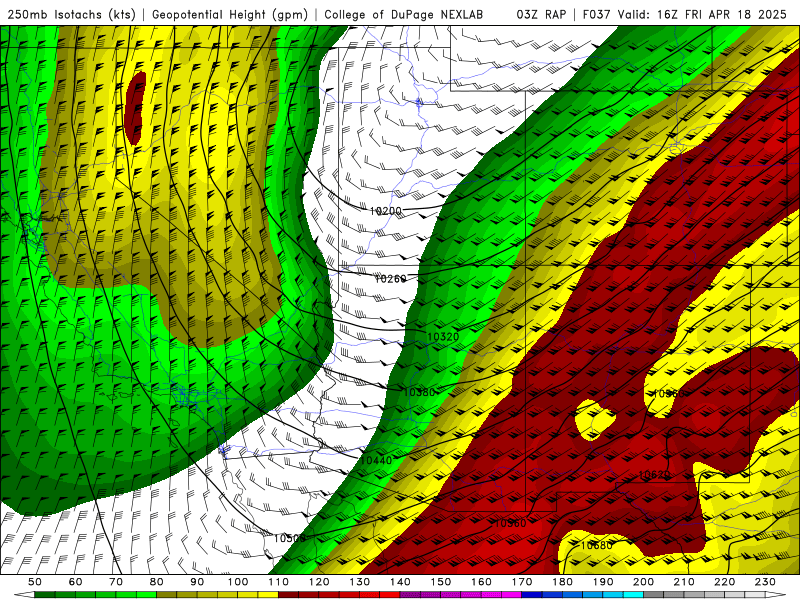This screenshot has width=800, height=600.
Task: Select the 100 kt legend value
Action: point(238,582)
